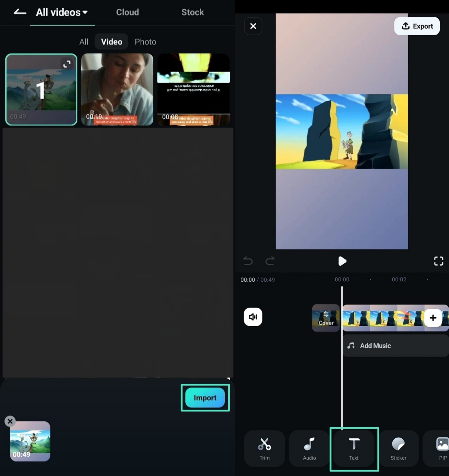Add a new clip with the plus button
449x476 pixels.
coord(433,318)
